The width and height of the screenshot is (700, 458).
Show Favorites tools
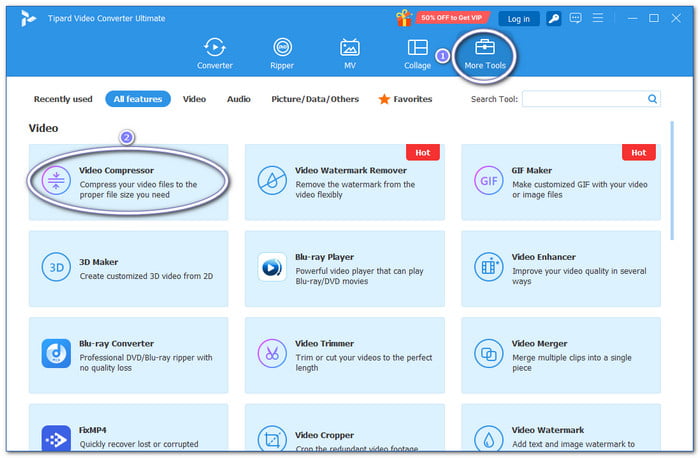tap(412, 99)
